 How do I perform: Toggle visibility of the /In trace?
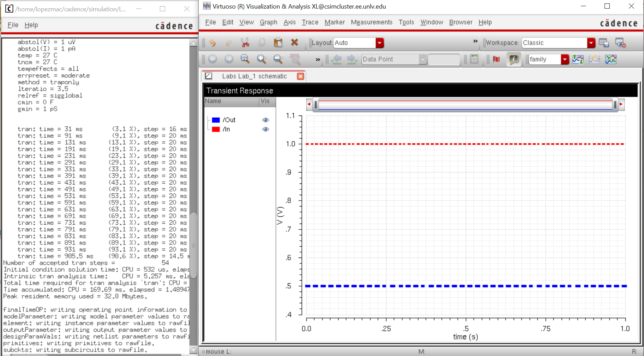[266, 129]
